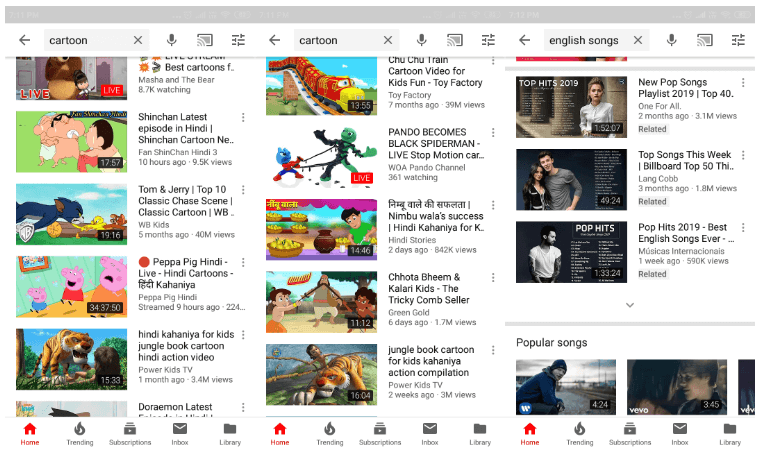The width and height of the screenshot is (764, 461).
Task: Open Subscriptions in the middle cartoon screen
Action: 380,434
